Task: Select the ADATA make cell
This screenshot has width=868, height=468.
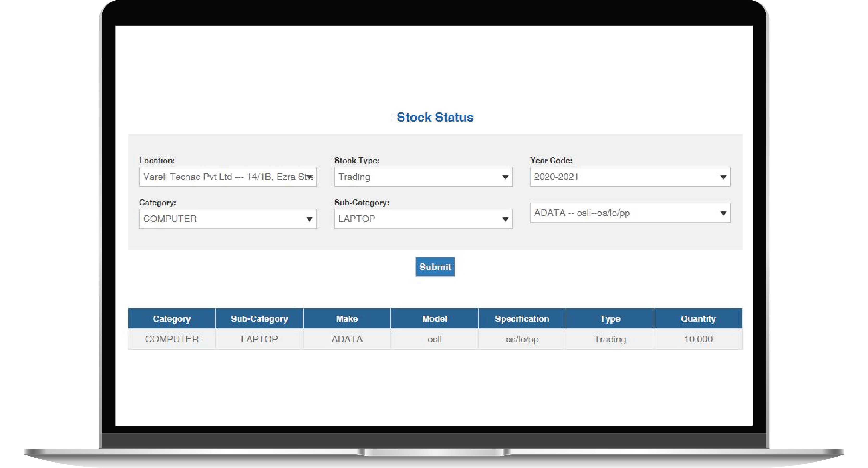Action: (347, 339)
